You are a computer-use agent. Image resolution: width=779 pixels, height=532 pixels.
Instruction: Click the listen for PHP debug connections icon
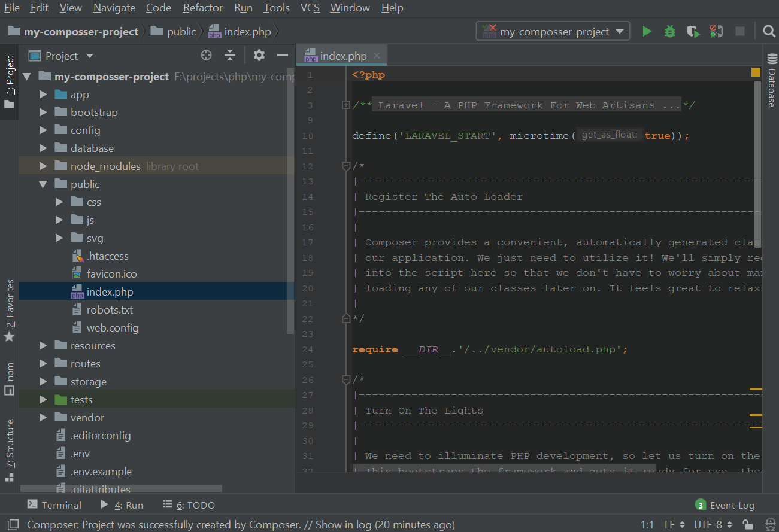[716, 32]
